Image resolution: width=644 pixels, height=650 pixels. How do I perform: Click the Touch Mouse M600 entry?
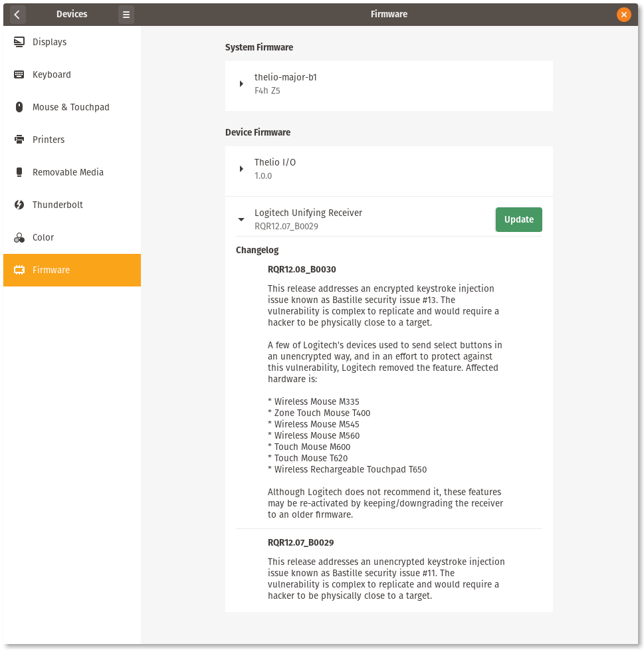click(x=309, y=447)
